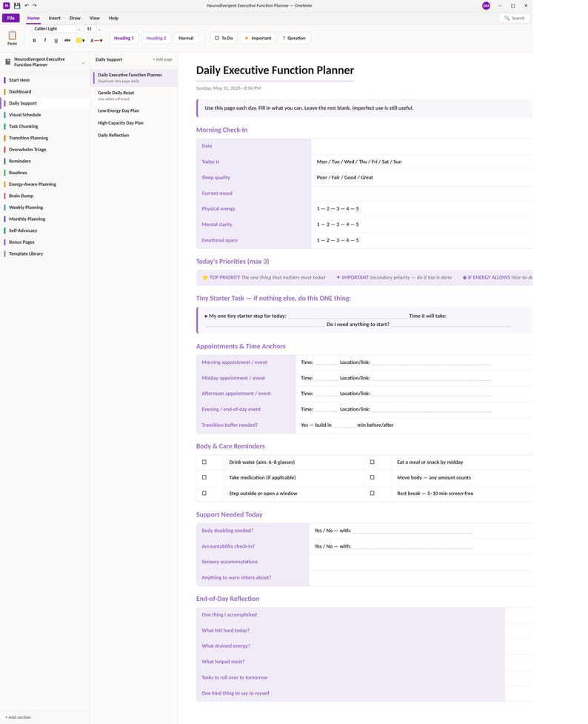This screenshot has width=588, height=724.
Task: Open the Dashboard section
Action: [45, 92]
